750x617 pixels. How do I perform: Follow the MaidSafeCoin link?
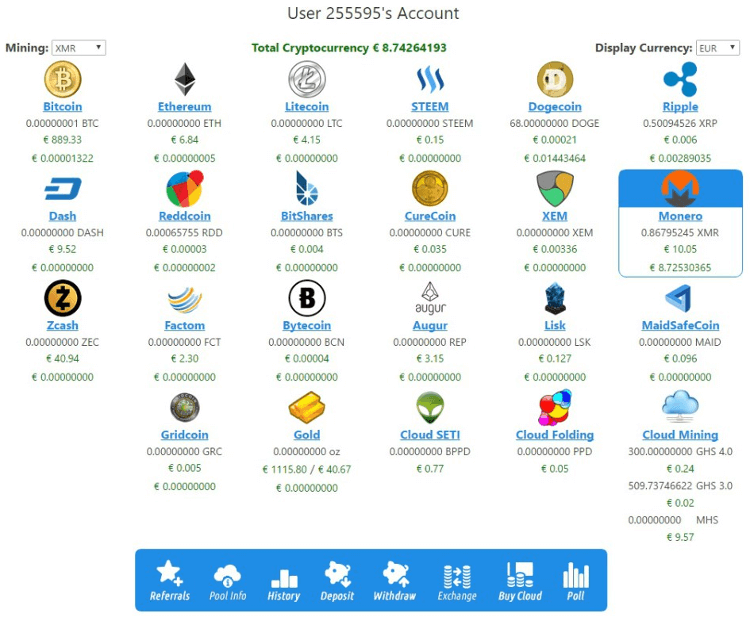(x=680, y=326)
